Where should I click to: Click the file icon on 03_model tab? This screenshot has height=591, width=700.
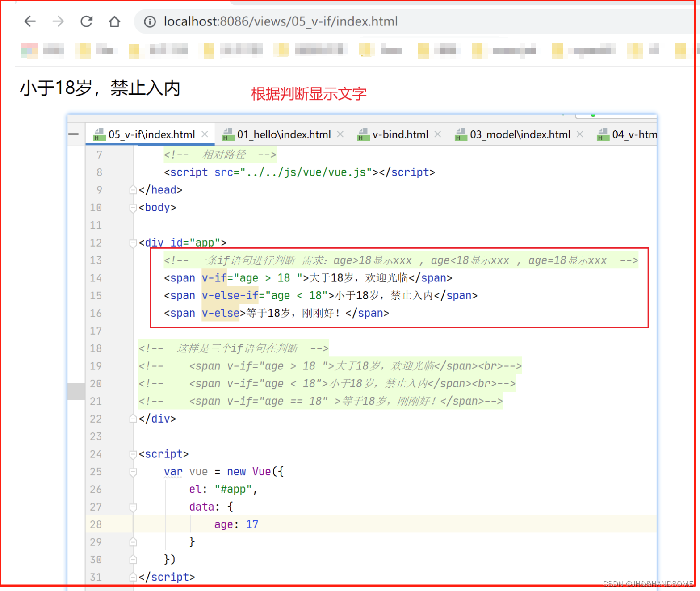click(x=461, y=134)
